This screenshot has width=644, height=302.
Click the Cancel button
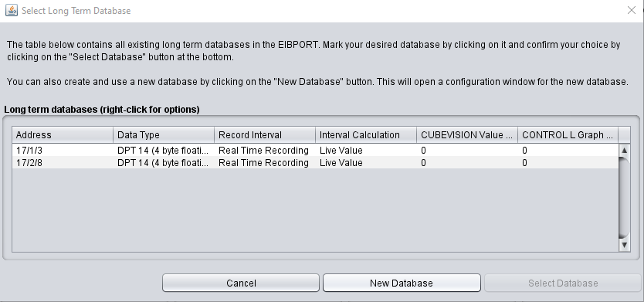click(x=241, y=283)
